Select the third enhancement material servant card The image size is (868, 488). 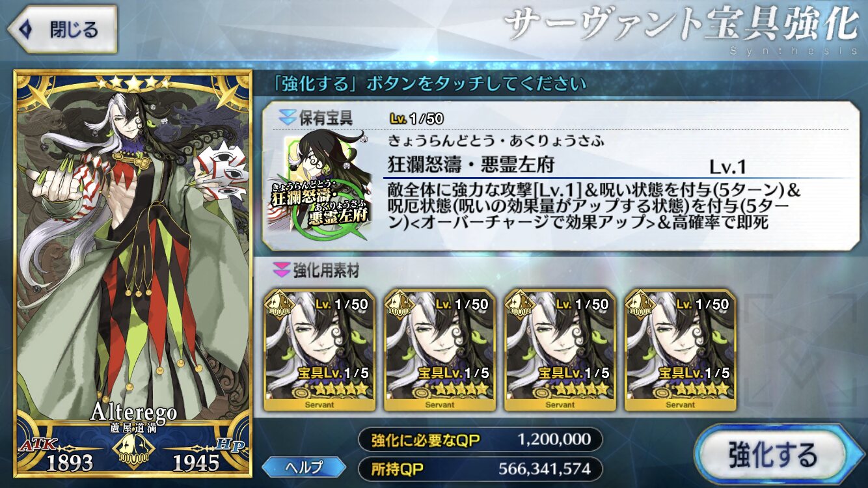(560, 350)
